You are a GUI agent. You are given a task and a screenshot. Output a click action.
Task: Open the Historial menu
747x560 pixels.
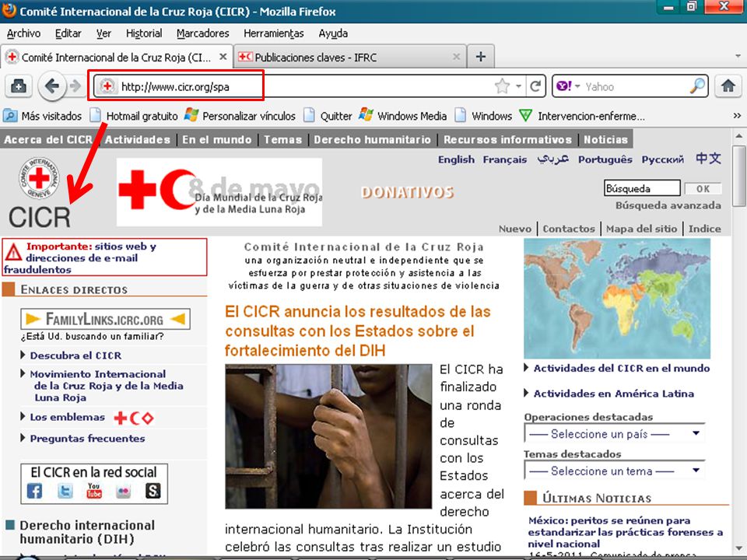[x=144, y=33]
